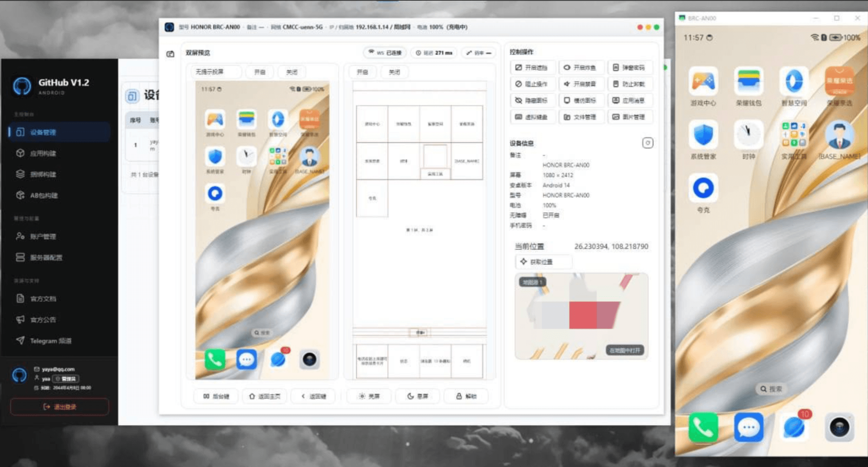Click the 返回主页 home button
This screenshot has width=868, height=467.
264,396
